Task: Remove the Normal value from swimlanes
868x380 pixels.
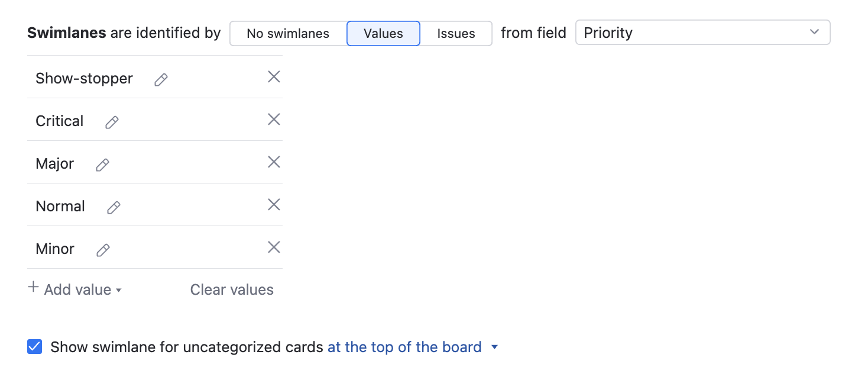Action: point(274,205)
